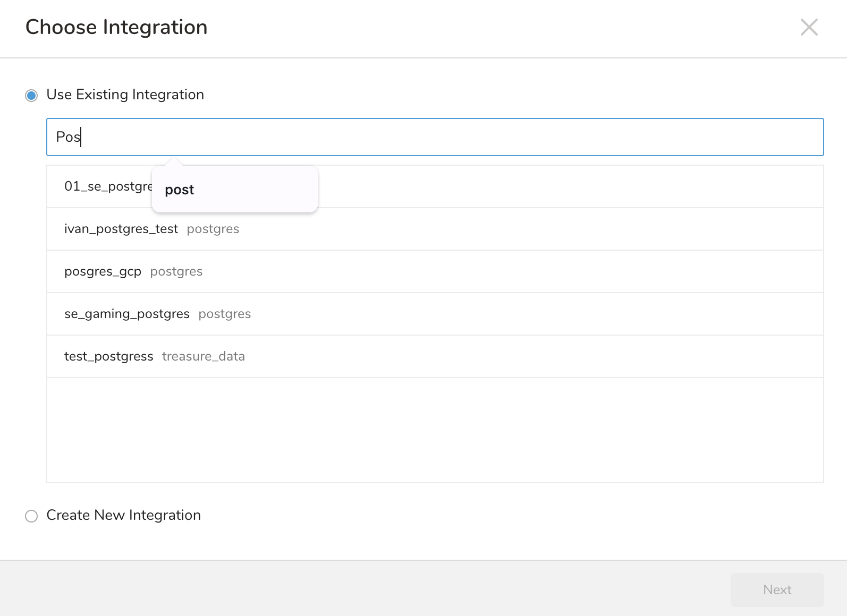847x616 pixels.
Task: Click the 'Create New Integration' label text
Action: [123, 515]
